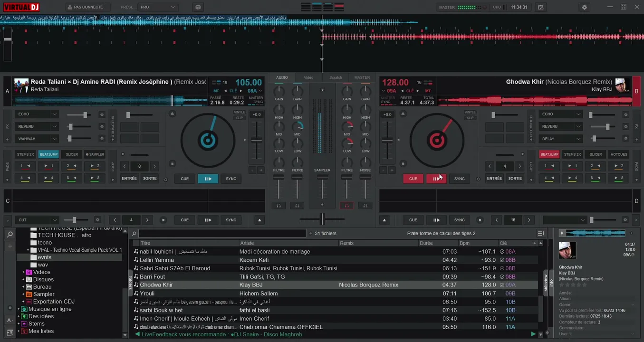Switch to the Vidéo mixer tab
This screenshot has width=644, height=342.
click(309, 77)
